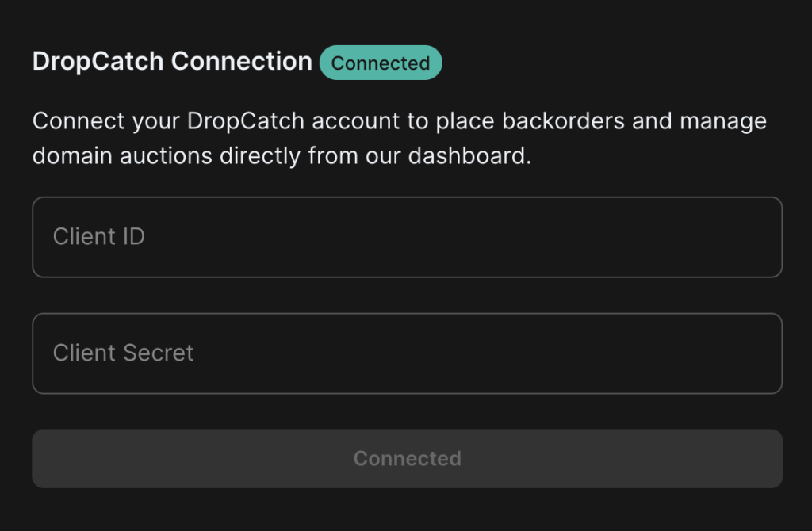Image resolution: width=812 pixels, height=531 pixels.
Task: Place cursor in the Client ID box
Action: pyautogui.click(x=407, y=237)
